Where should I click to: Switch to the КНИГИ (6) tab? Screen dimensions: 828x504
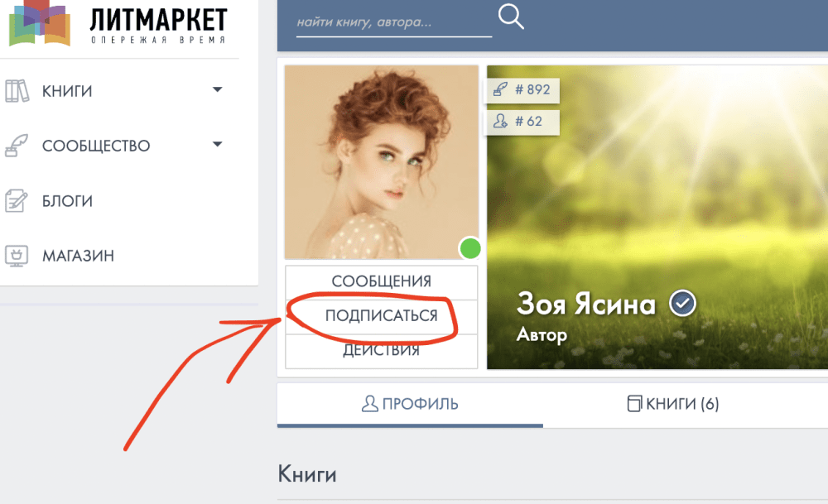(x=672, y=404)
